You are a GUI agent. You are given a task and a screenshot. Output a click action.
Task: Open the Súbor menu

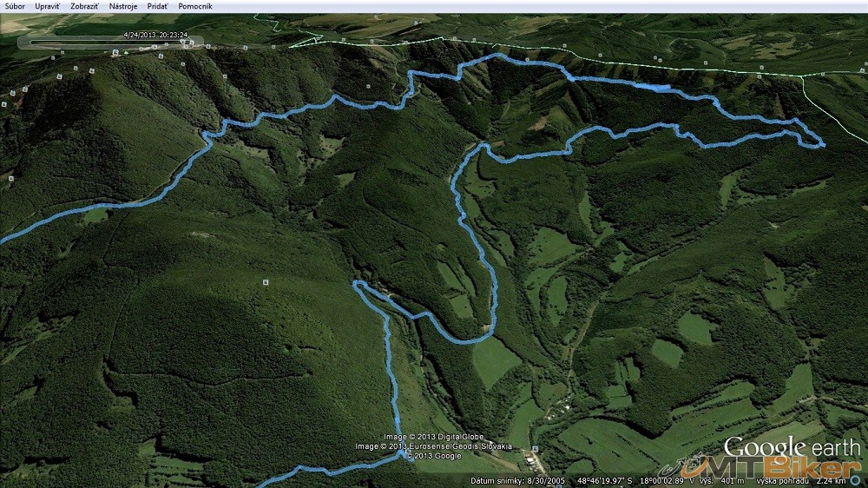[15, 6]
